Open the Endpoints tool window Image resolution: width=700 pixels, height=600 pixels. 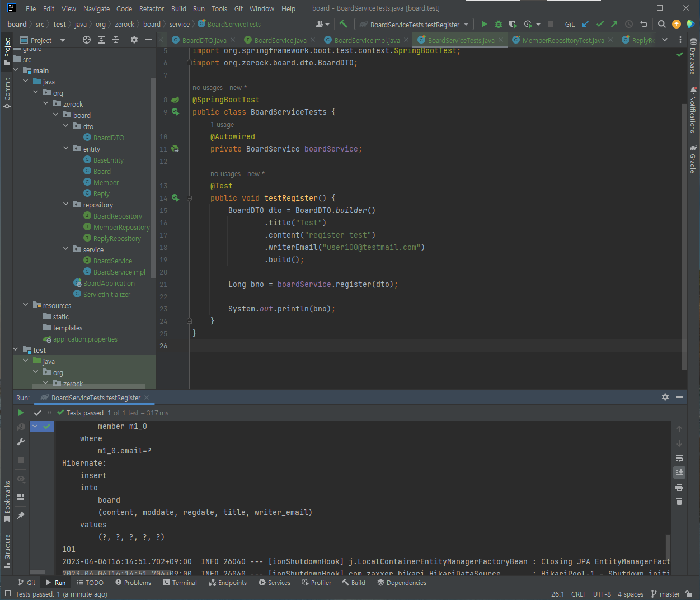pos(227,583)
